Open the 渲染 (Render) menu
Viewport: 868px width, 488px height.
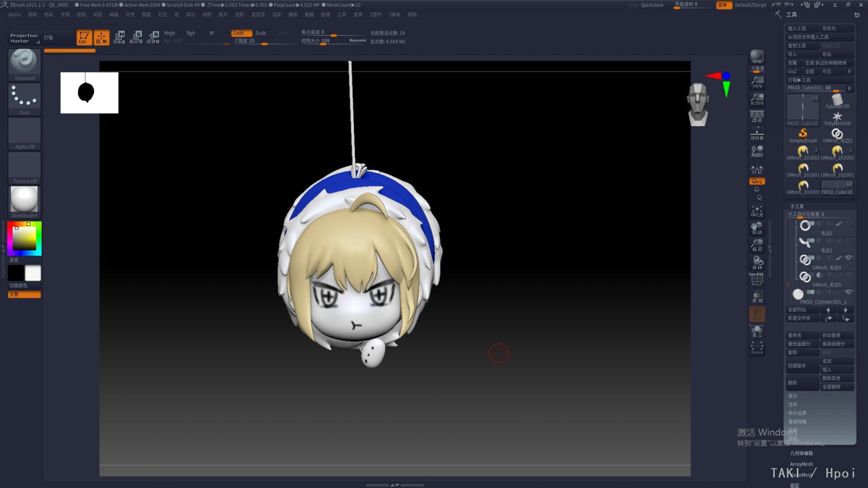276,15
